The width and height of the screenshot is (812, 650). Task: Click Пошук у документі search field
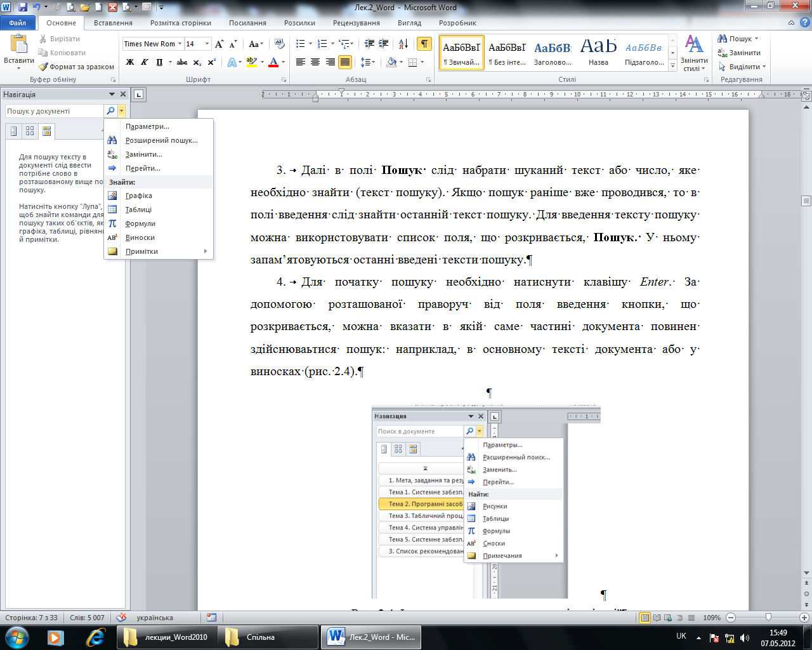[55, 110]
